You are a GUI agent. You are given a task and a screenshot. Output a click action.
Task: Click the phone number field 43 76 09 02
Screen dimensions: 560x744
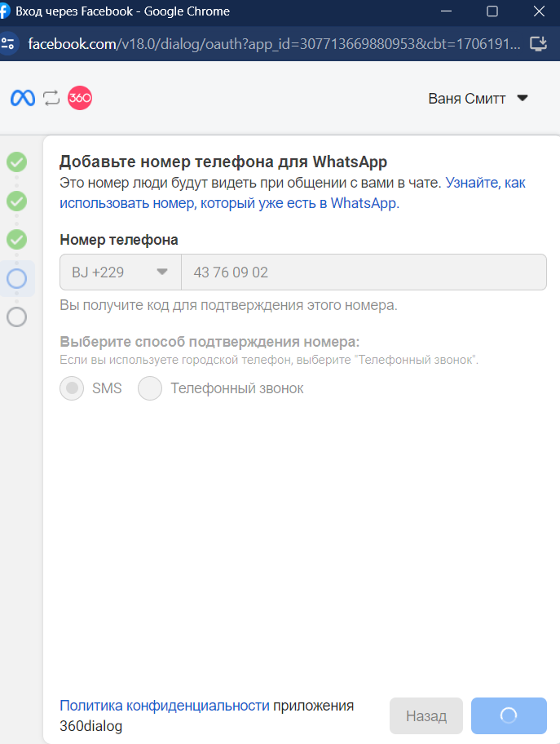[x=364, y=272]
